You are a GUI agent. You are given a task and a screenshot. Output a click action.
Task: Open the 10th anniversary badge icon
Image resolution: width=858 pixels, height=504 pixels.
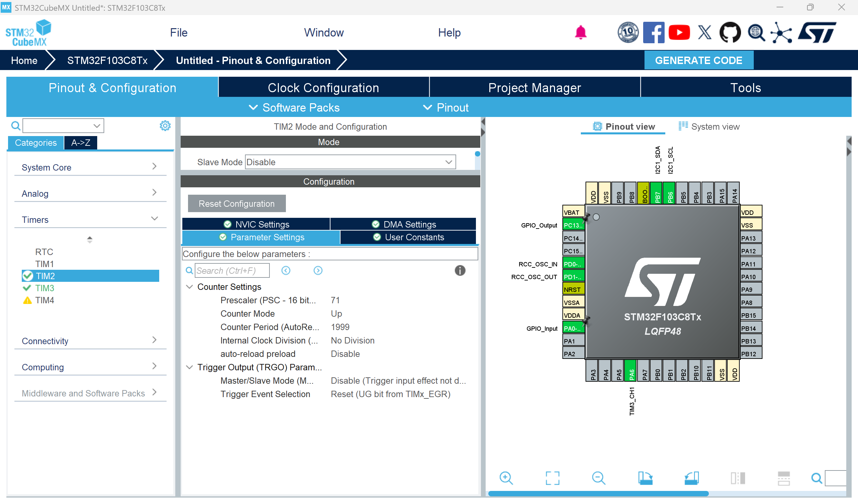[x=628, y=33]
